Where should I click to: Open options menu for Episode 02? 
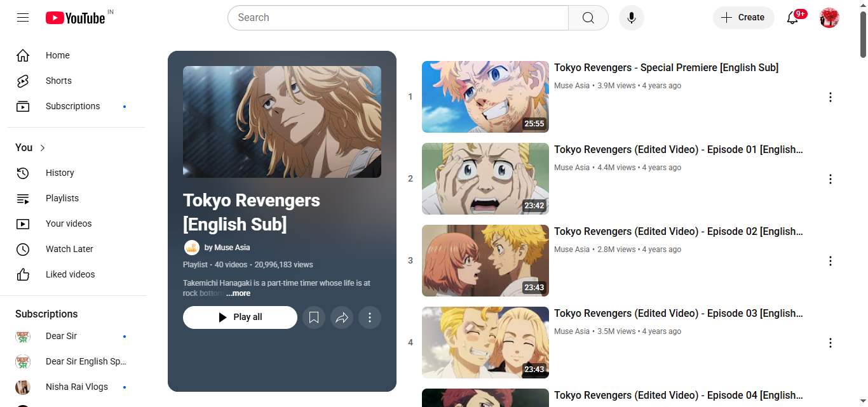tap(830, 261)
